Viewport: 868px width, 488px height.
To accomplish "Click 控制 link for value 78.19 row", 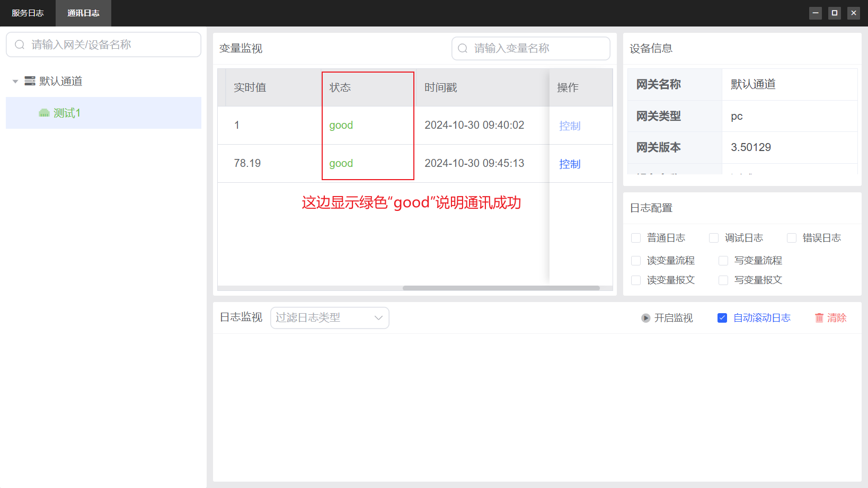I will pyautogui.click(x=570, y=164).
